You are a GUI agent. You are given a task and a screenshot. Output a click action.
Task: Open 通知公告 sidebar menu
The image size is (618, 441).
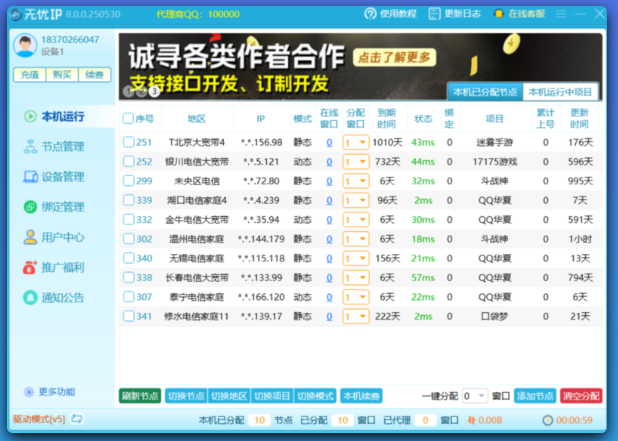coord(63,298)
